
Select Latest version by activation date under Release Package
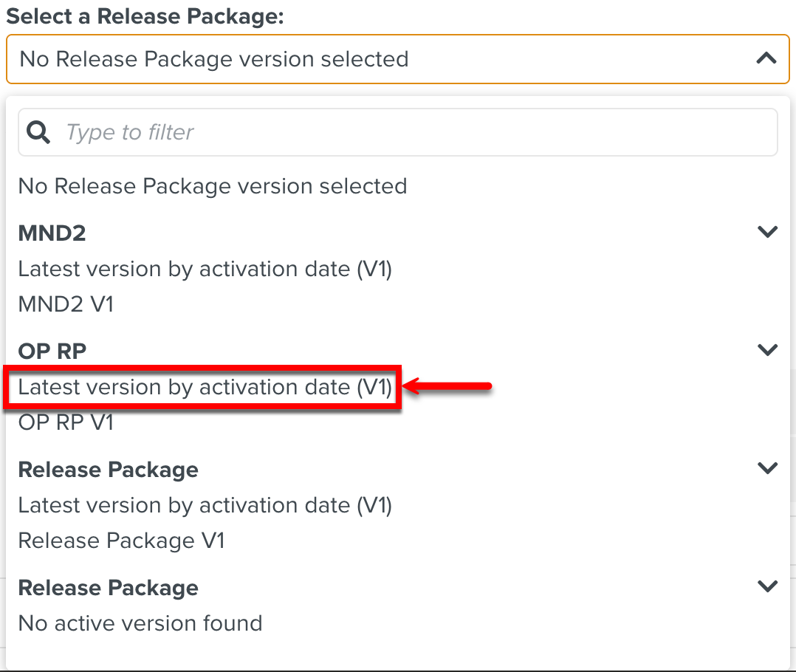(x=205, y=504)
